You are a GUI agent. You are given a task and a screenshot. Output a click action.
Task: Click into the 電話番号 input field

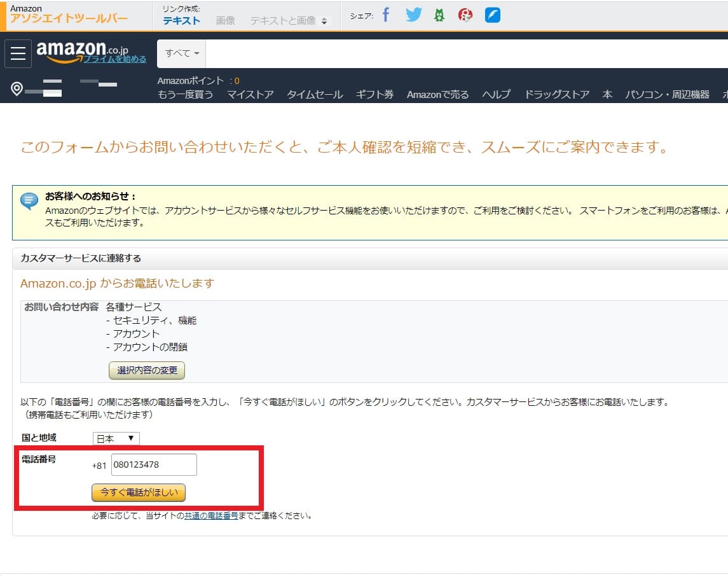pos(154,464)
